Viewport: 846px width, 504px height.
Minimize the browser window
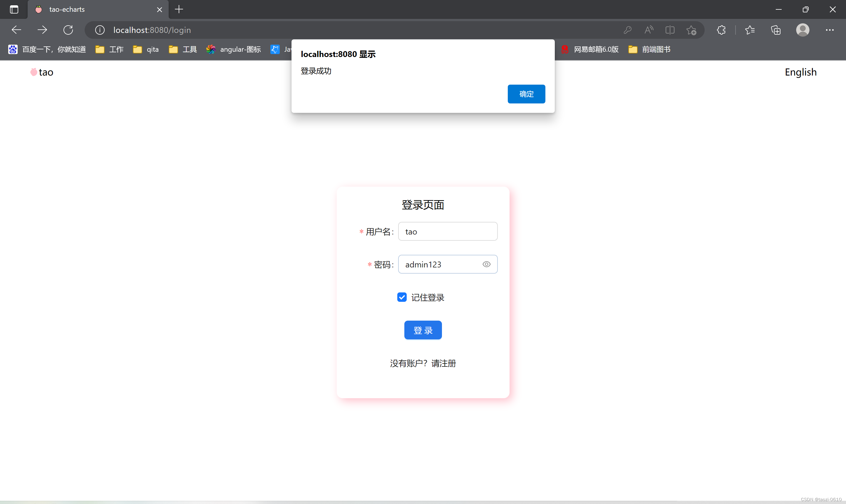779,9
